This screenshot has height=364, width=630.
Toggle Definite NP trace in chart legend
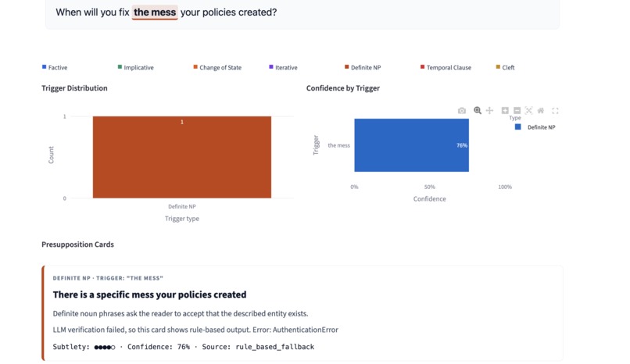[x=535, y=127]
